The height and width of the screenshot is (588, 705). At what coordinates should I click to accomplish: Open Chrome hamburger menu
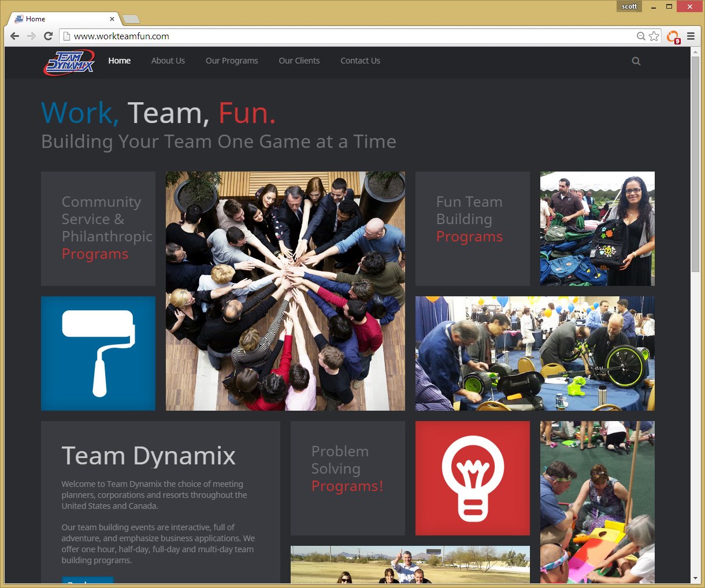pyautogui.click(x=691, y=36)
